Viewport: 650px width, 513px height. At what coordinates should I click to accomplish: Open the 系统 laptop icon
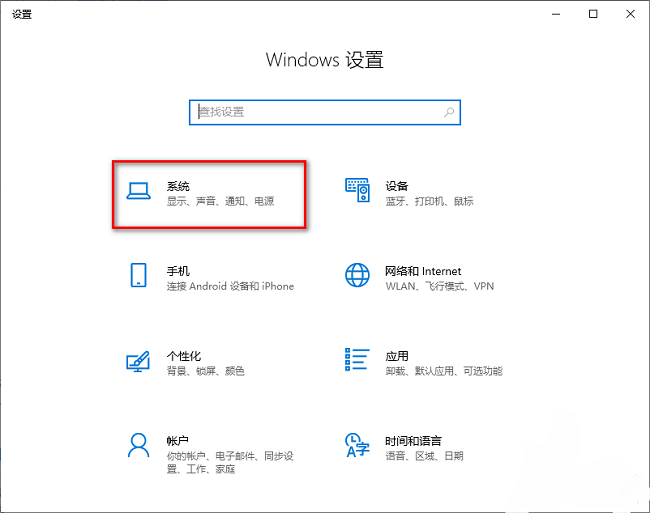click(138, 191)
